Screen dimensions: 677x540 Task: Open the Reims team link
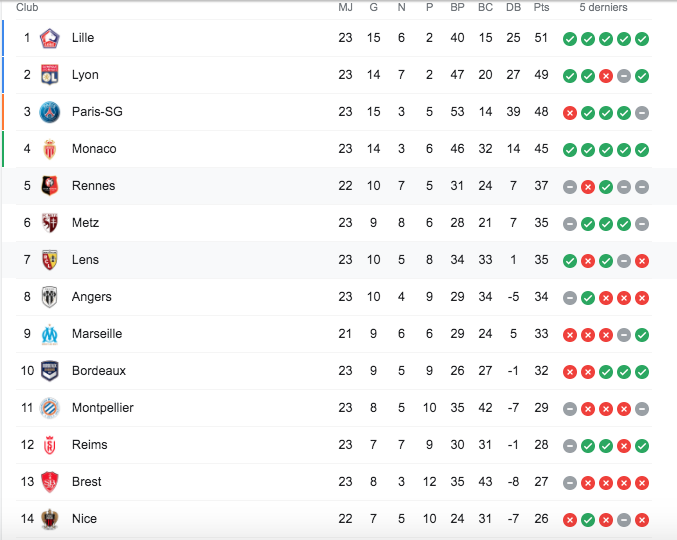click(89, 445)
